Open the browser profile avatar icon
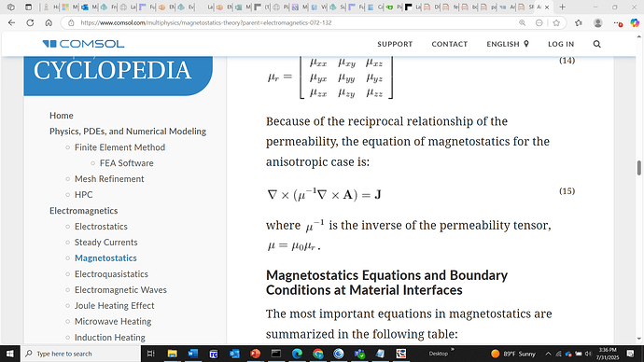644x362 pixels. coord(598,23)
